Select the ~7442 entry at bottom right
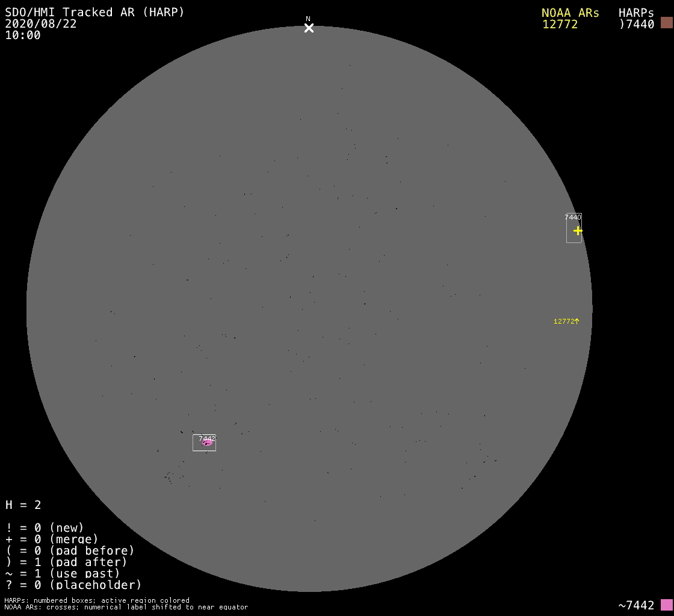 (636, 605)
